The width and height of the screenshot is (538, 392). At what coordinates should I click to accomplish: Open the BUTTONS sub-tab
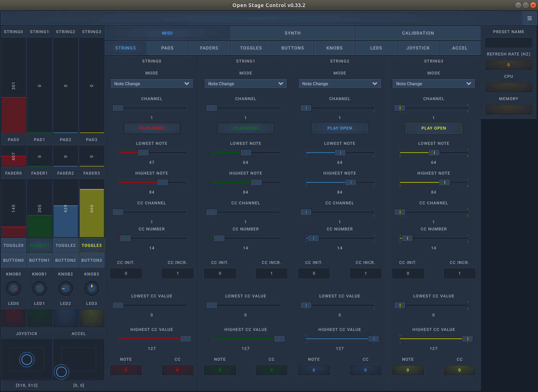point(293,48)
